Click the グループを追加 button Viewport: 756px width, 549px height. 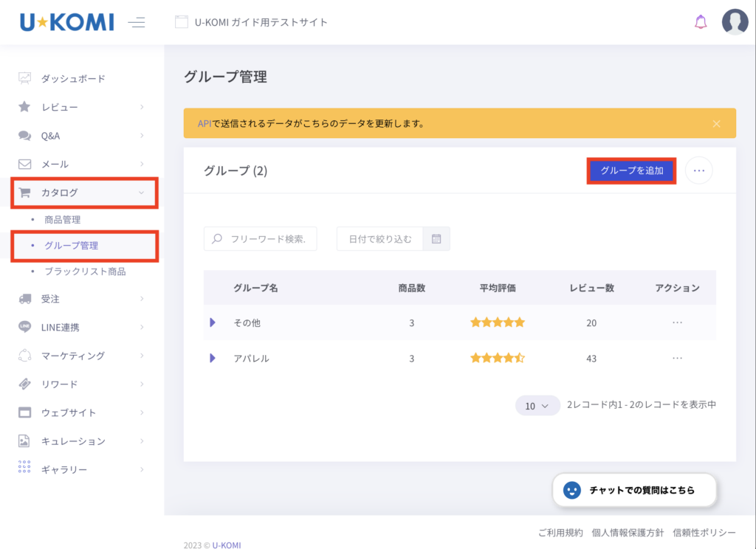(x=631, y=170)
